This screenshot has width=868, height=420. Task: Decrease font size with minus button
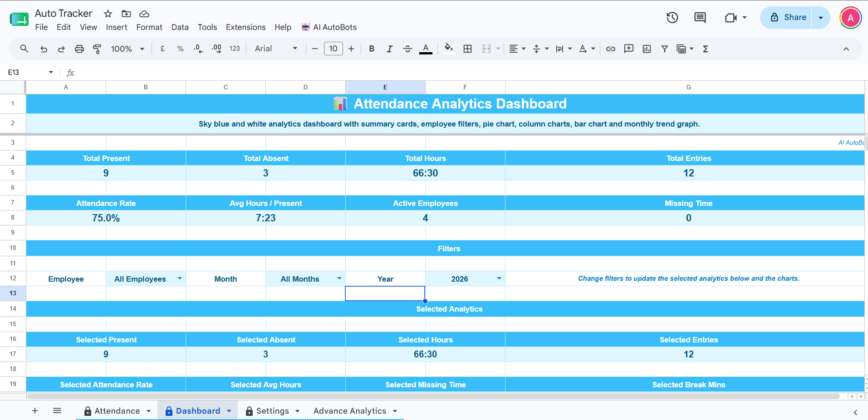coord(315,49)
